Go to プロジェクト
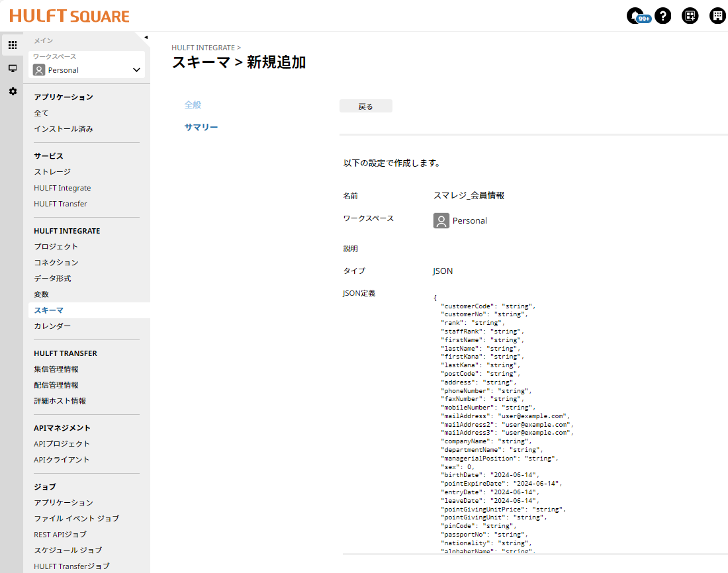The width and height of the screenshot is (728, 573). coord(56,247)
